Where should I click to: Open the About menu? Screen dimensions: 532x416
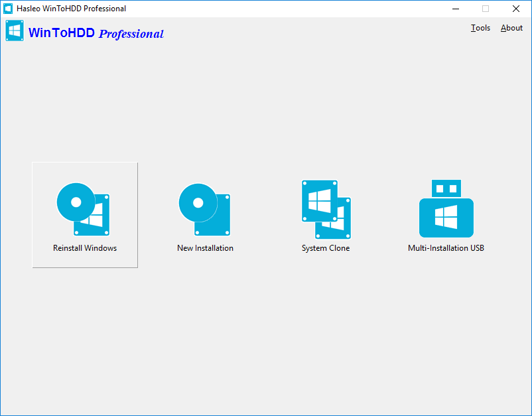coord(511,28)
